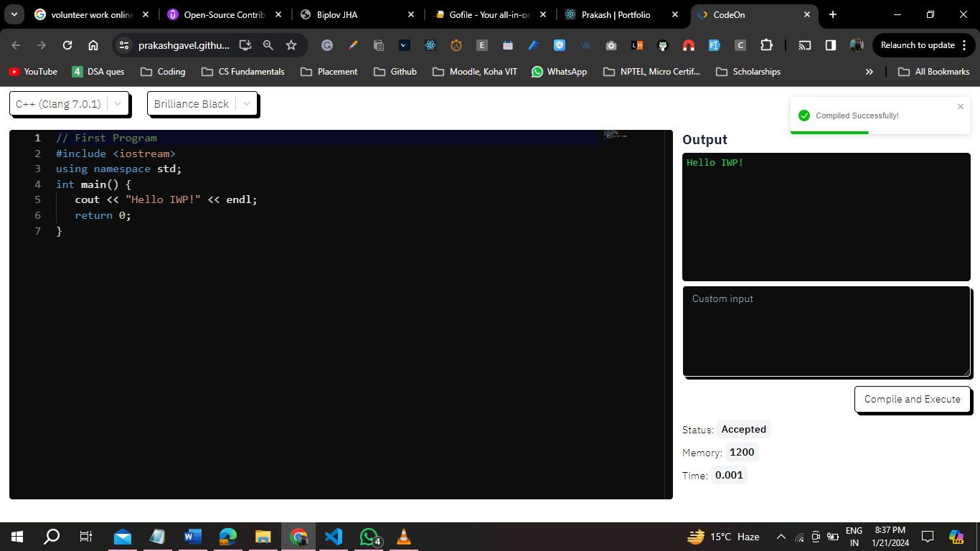Image resolution: width=980 pixels, height=551 pixels.
Task: Dismiss the Compiled Successfully notification
Action: point(961,107)
